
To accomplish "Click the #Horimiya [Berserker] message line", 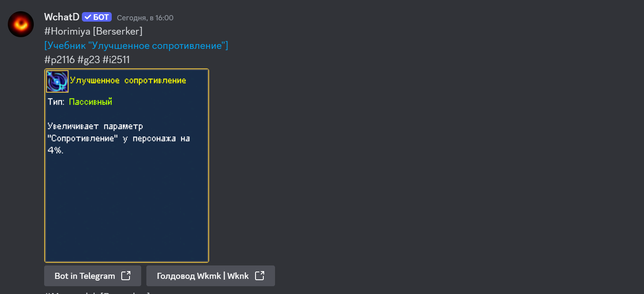I will tap(93, 31).
